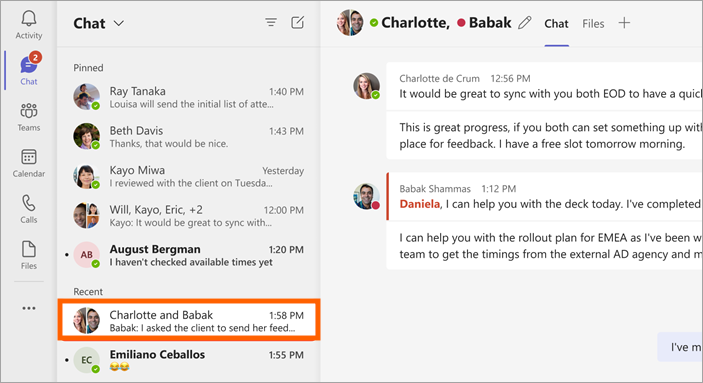Image resolution: width=703 pixels, height=383 pixels.
Task: Click Charlotte de Crum's message avatar
Action: tap(366, 86)
